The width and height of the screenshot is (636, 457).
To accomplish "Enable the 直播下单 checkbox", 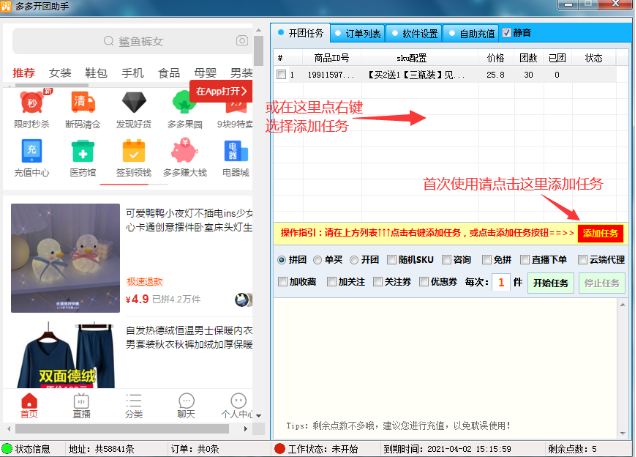I will click(525, 260).
